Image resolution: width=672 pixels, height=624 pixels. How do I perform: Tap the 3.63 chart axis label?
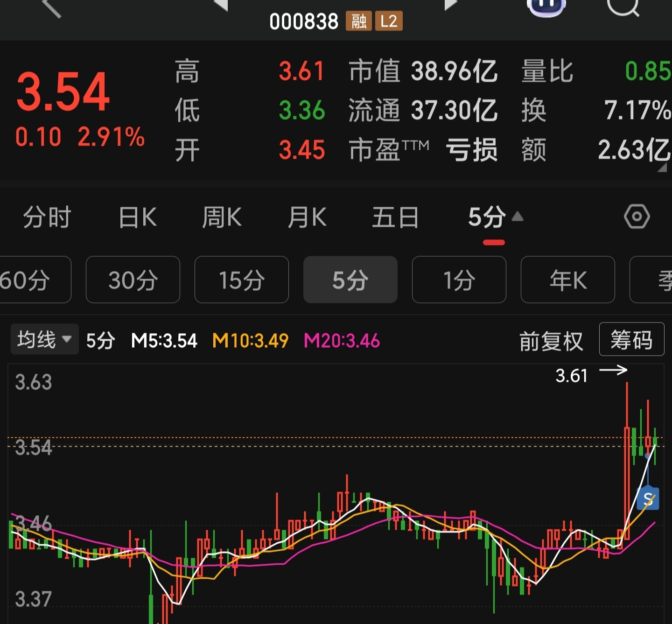tap(33, 382)
